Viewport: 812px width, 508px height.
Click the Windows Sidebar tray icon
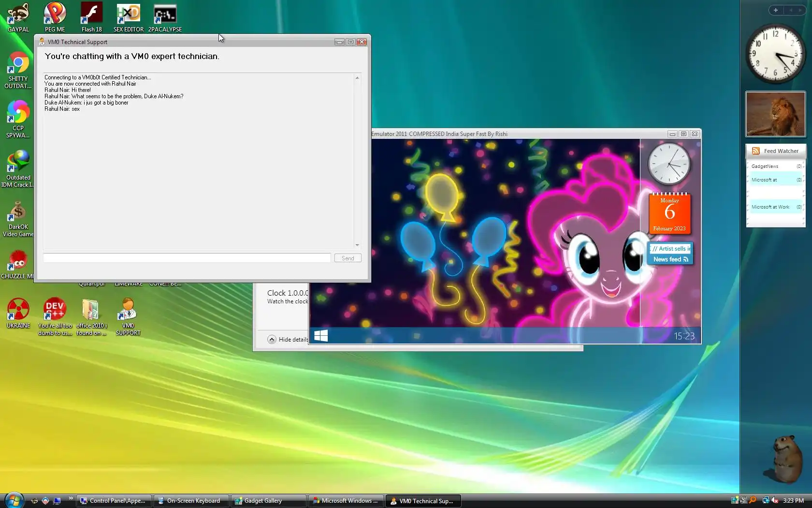click(x=735, y=500)
